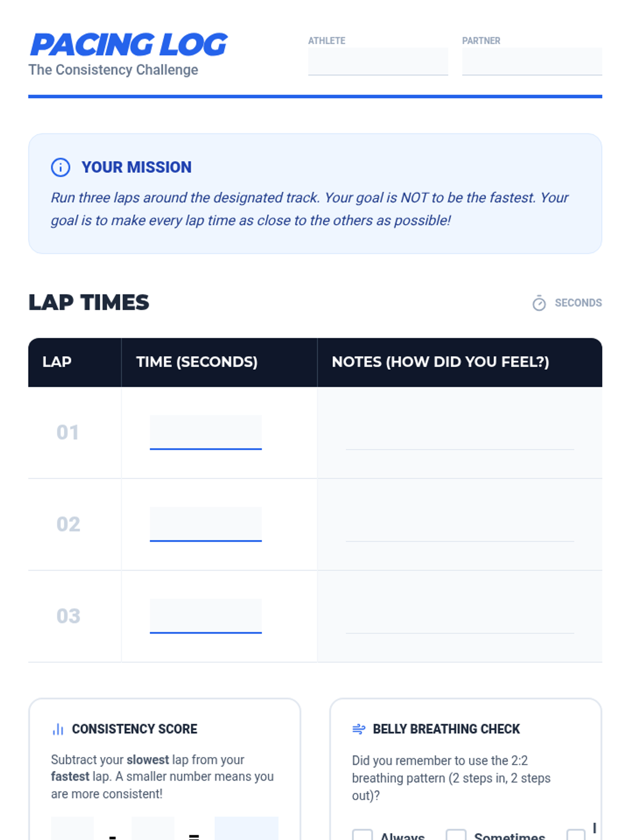The width and height of the screenshot is (630, 840).
Task: Click the consistency score result box
Action: 247,828
